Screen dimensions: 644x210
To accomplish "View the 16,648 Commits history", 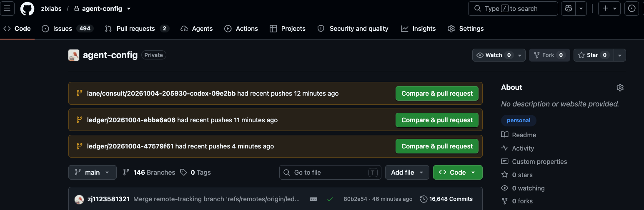I will click(446, 199).
